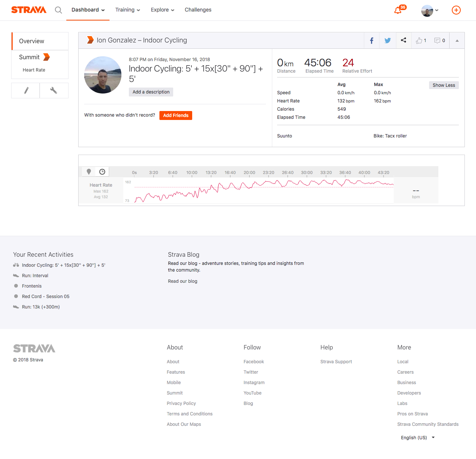Open the Instagram footer link
Screen dimensions: 476x459
tap(254, 383)
